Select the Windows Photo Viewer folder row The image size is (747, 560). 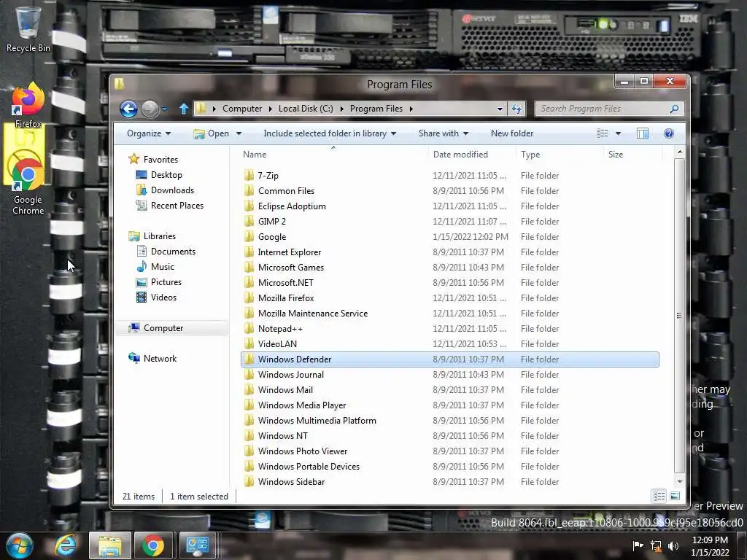pyautogui.click(x=450, y=451)
